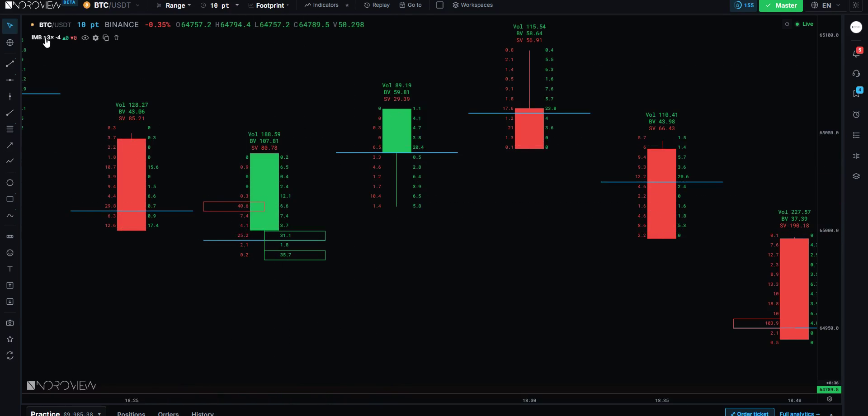This screenshot has height=416, width=868.
Task: Select the ray line tool
Action: (x=10, y=113)
